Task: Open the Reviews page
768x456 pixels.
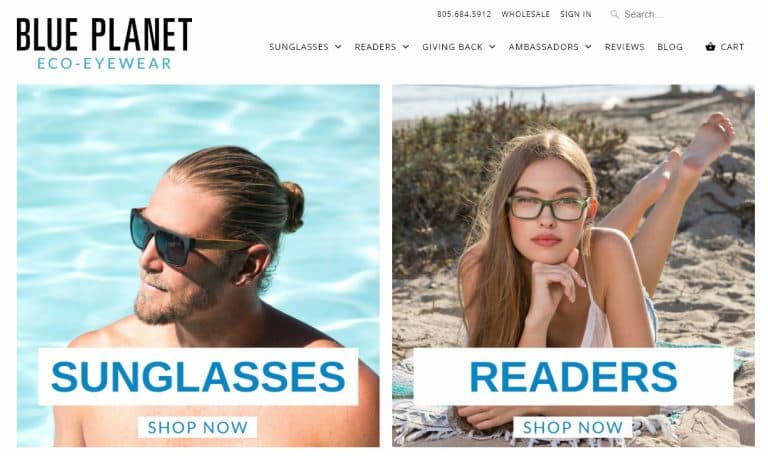Action: pos(624,47)
